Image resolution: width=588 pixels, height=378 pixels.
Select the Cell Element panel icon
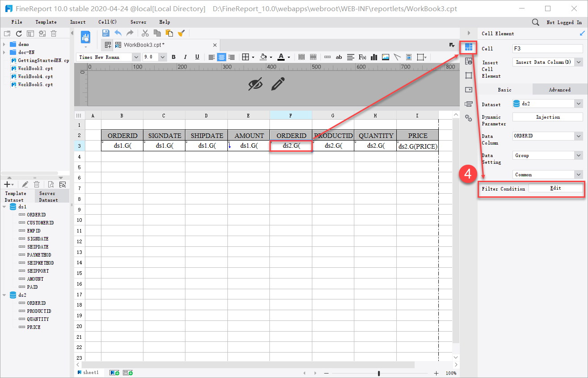(468, 48)
